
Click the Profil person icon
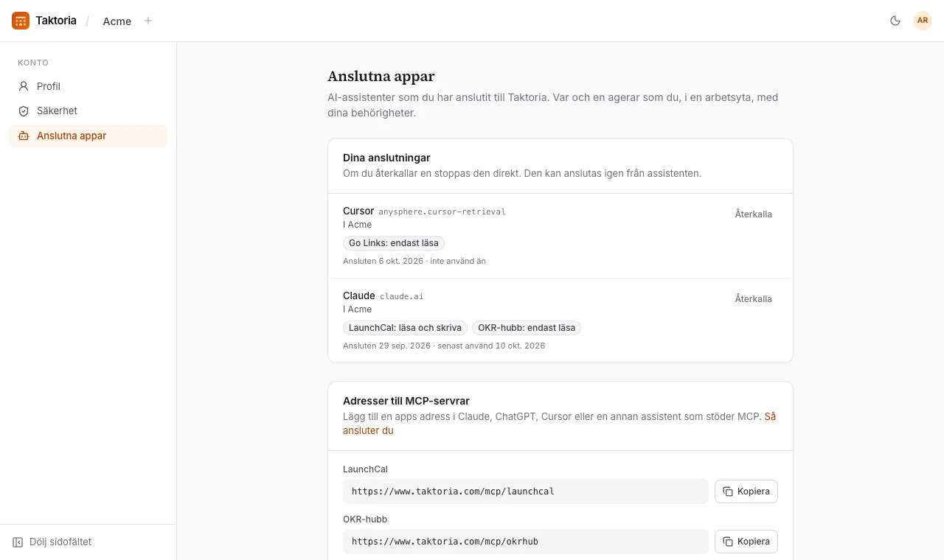click(24, 86)
